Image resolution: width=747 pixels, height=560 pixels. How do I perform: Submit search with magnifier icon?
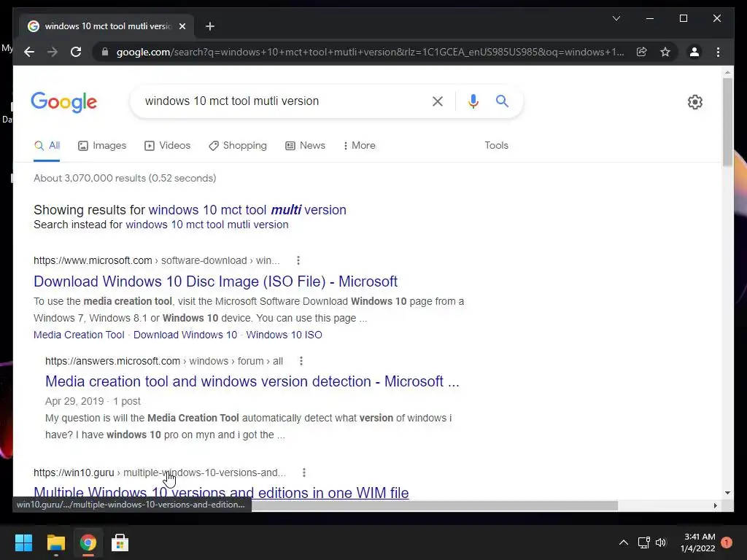coord(502,101)
